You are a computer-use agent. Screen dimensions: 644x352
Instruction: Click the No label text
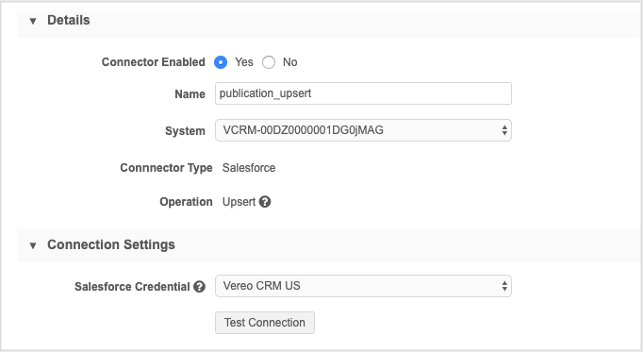pos(290,62)
